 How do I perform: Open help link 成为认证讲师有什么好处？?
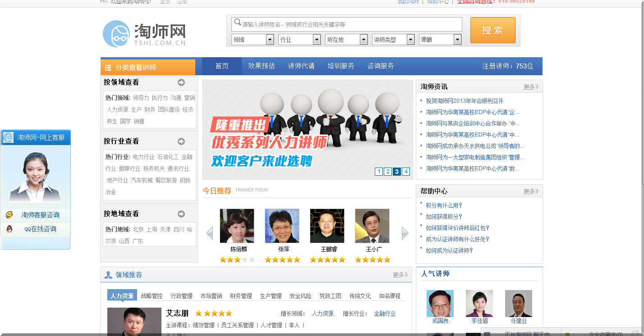coord(458,239)
